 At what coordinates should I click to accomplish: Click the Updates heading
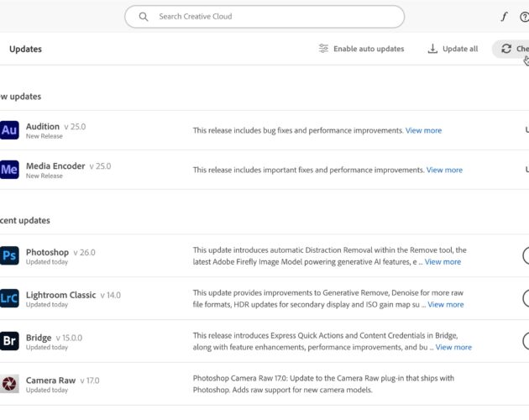tap(26, 49)
